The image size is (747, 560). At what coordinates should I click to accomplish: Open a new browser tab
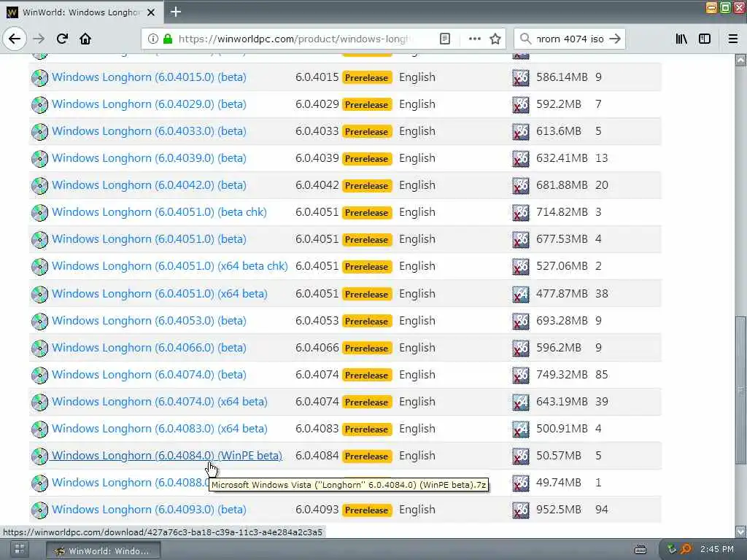point(176,12)
